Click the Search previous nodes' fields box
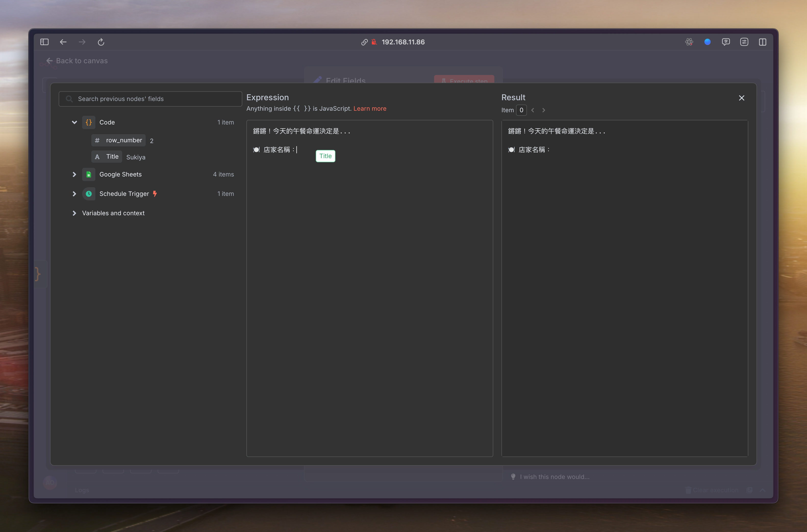The height and width of the screenshot is (532, 807). (x=150, y=99)
